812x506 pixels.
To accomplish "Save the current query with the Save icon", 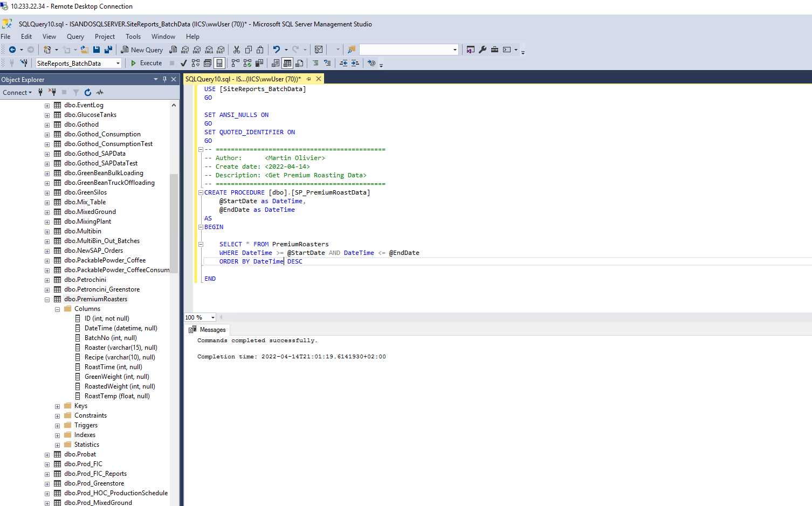I will (x=97, y=50).
